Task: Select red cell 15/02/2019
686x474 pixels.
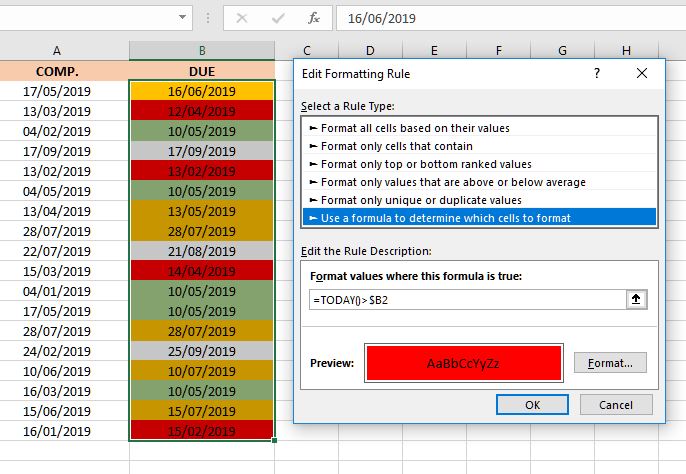Action: pyautogui.click(x=202, y=431)
